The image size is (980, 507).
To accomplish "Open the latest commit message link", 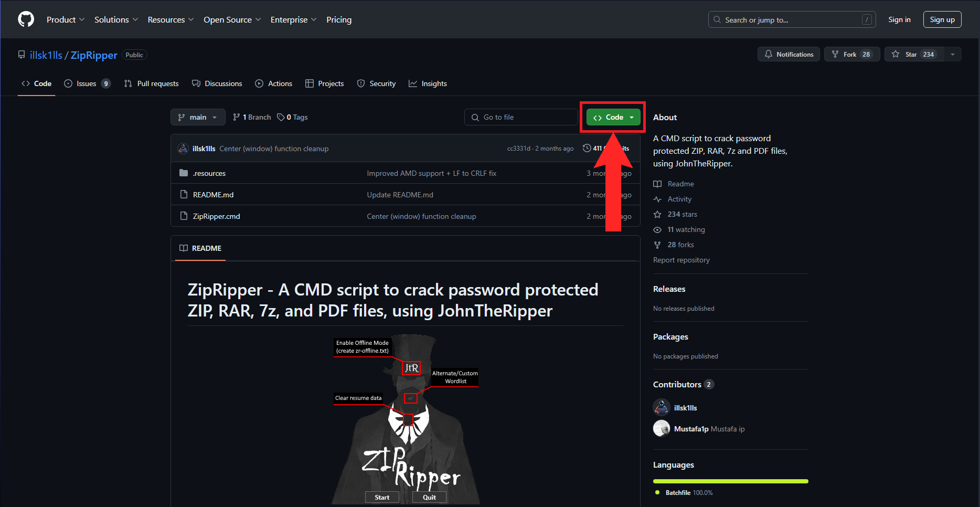I will (x=274, y=149).
